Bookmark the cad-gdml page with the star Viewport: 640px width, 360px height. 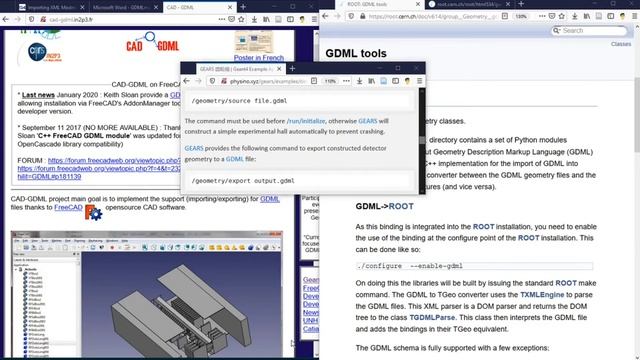pyautogui.click(x=241, y=19)
